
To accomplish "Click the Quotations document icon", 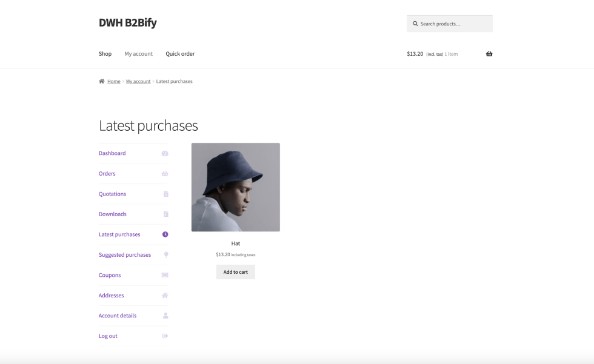I will coord(165,194).
